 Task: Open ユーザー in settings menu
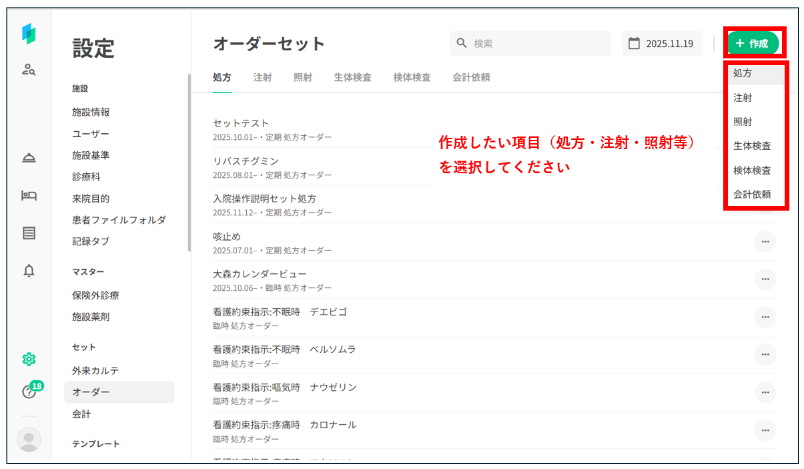click(x=91, y=134)
